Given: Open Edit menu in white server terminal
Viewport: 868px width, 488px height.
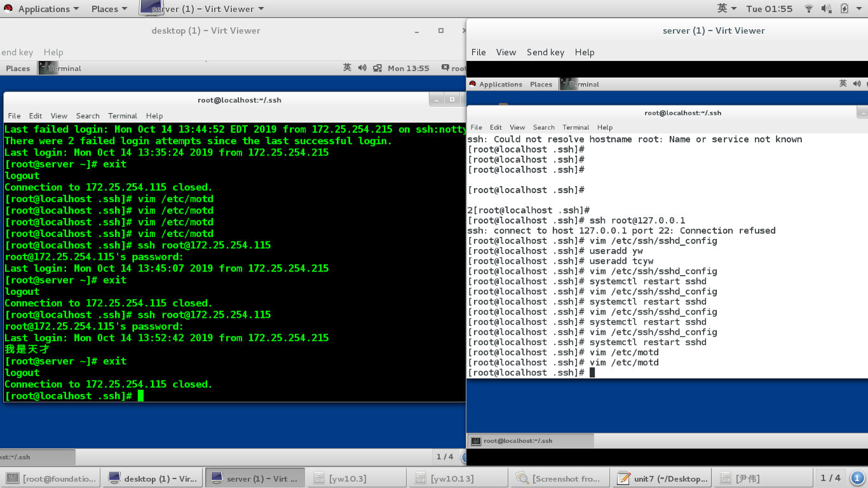Looking at the screenshot, I should [496, 127].
